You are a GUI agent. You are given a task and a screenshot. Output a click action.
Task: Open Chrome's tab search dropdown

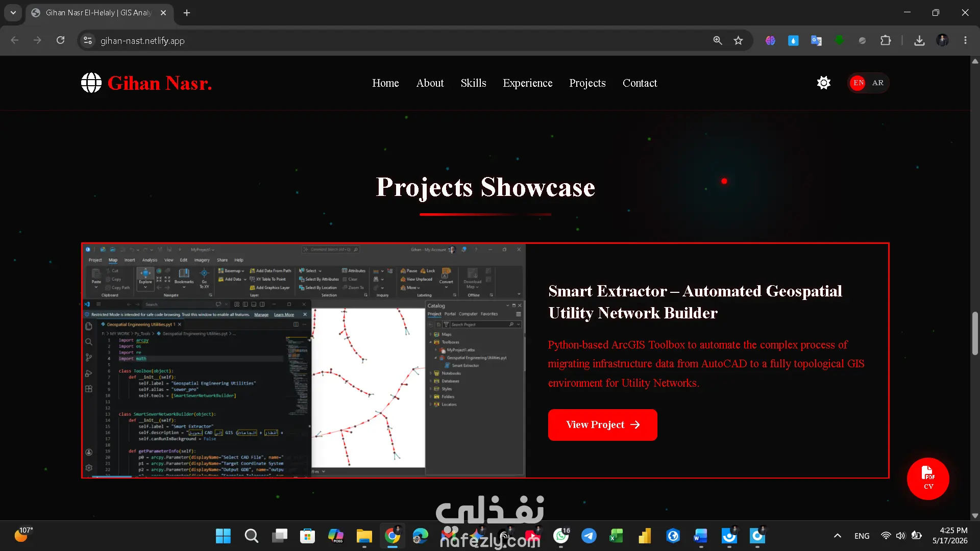coord(13,13)
